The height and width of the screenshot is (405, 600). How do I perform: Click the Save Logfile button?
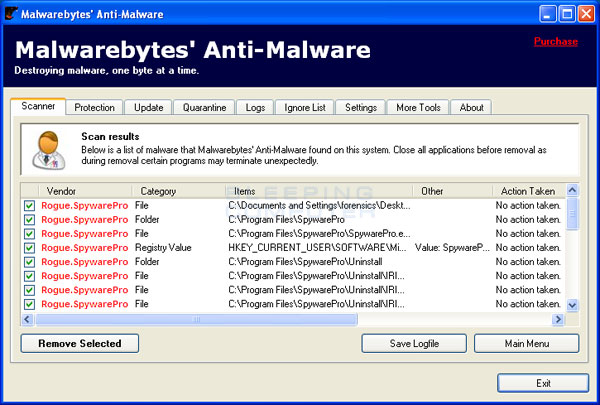[x=414, y=343]
